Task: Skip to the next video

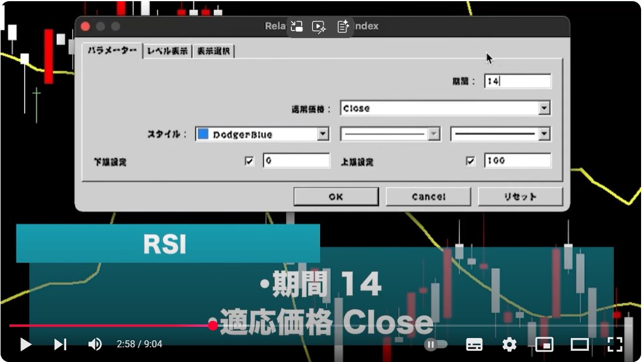Action: 59,345
